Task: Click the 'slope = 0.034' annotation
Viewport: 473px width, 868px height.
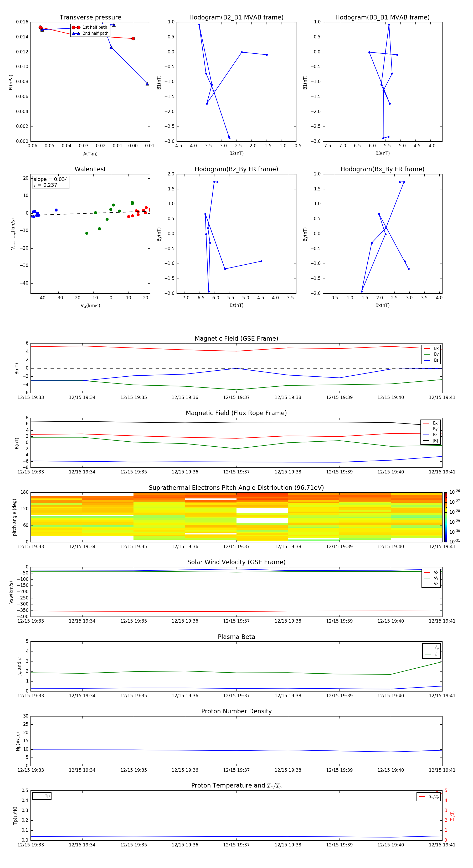Action: point(50,179)
